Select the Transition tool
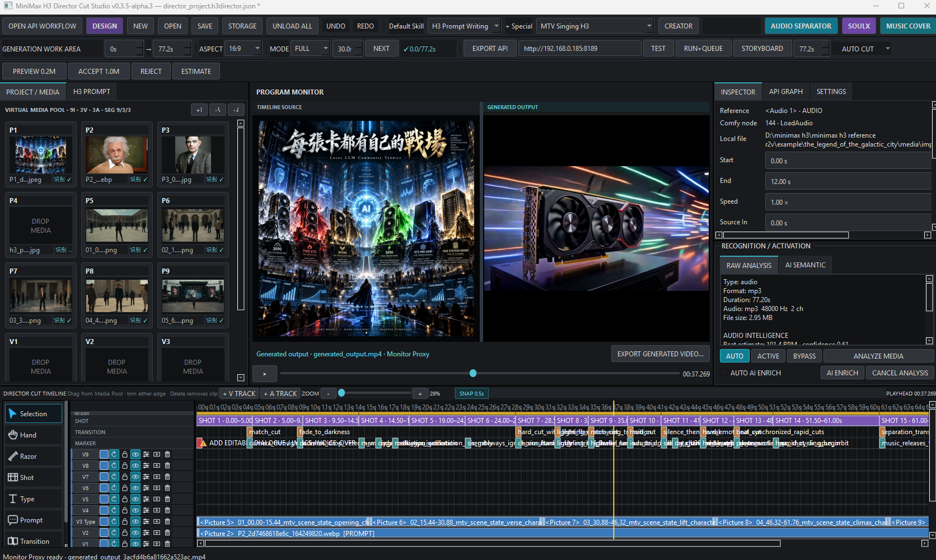 (34, 541)
